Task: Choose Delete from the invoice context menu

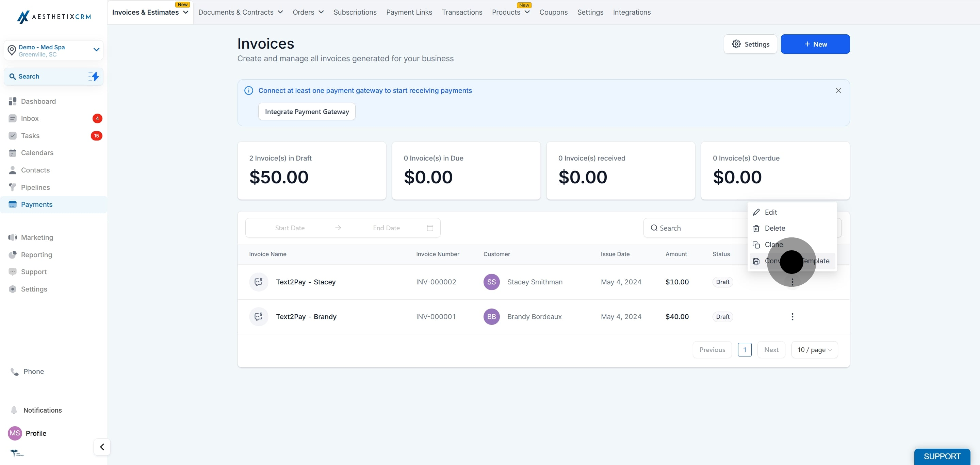Action: 792,228
